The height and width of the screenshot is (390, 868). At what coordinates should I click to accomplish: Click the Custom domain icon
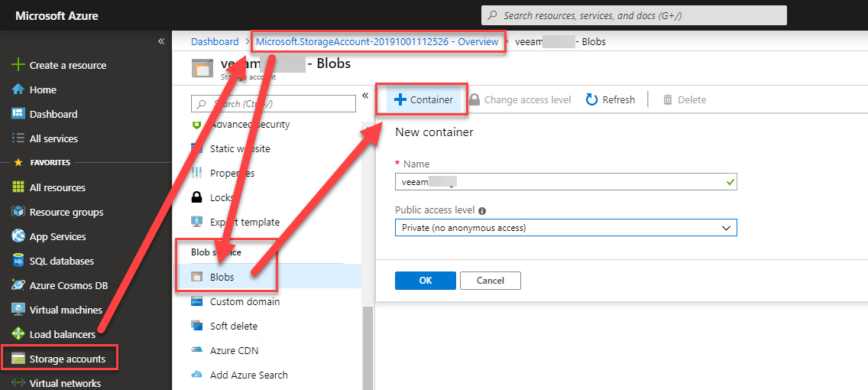(196, 301)
